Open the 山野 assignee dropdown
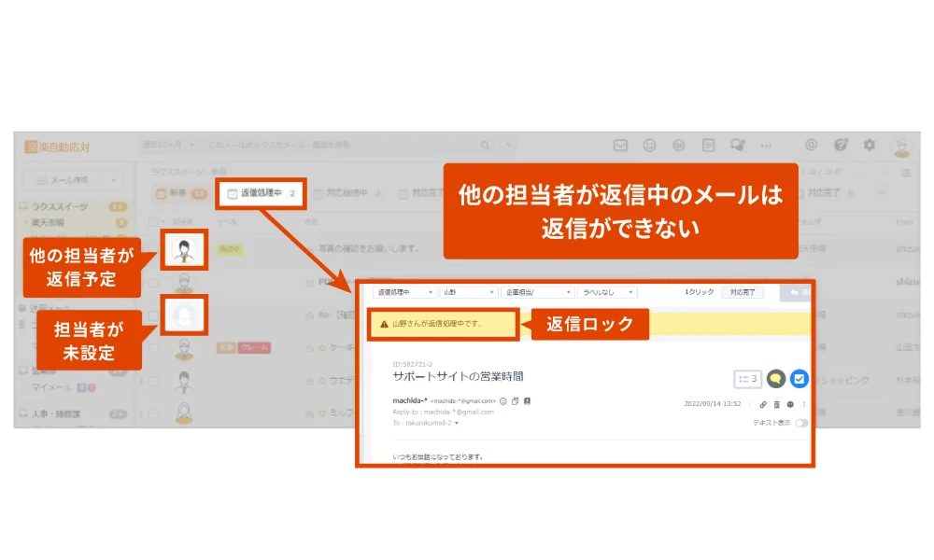 pyautogui.click(x=468, y=292)
